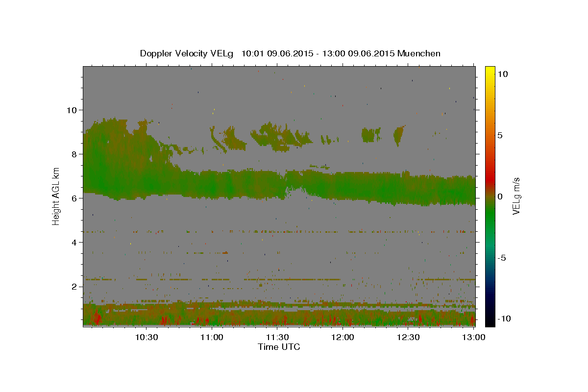Click the '11:00' time tick label

coord(212,338)
